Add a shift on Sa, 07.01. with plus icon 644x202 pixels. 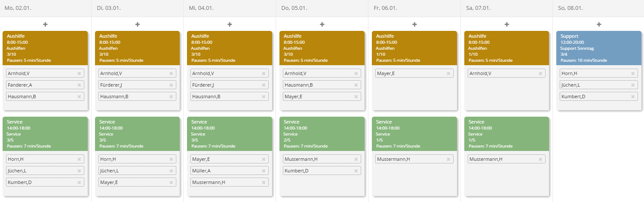(x=507, y=24)
